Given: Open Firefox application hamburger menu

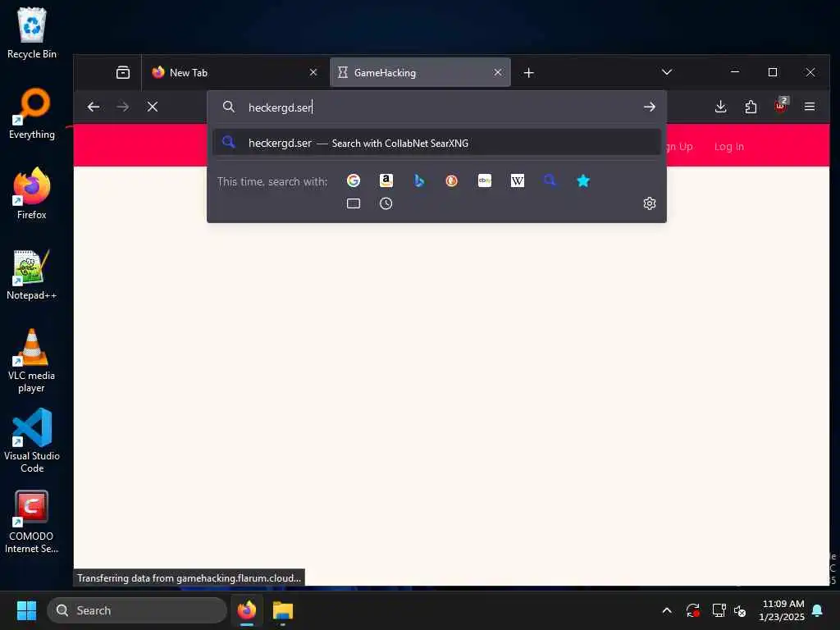Looking at the screenshot, I should pos(810,107).
